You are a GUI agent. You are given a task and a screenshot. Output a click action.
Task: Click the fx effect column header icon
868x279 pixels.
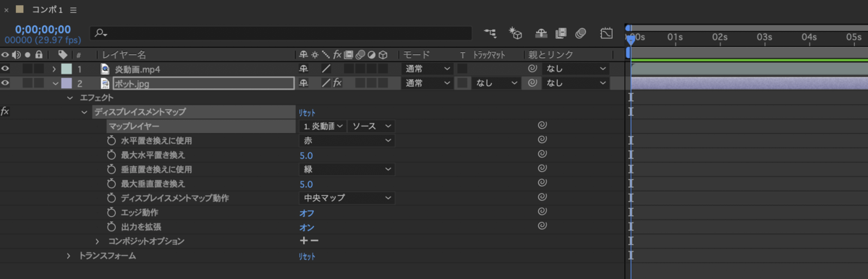(x=337, y=54)
